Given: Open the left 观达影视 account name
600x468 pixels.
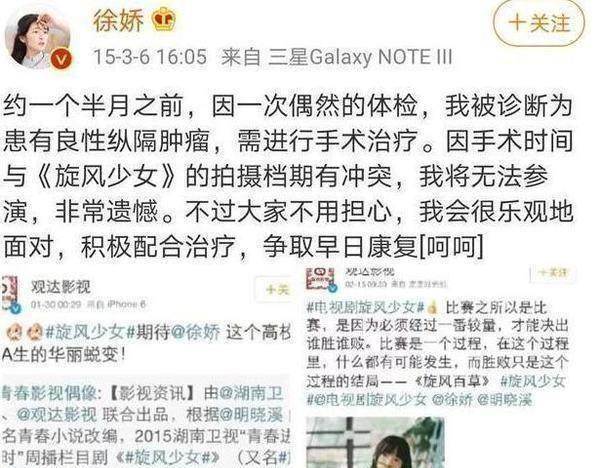Looking at the screenshot, I should (60, 287).
